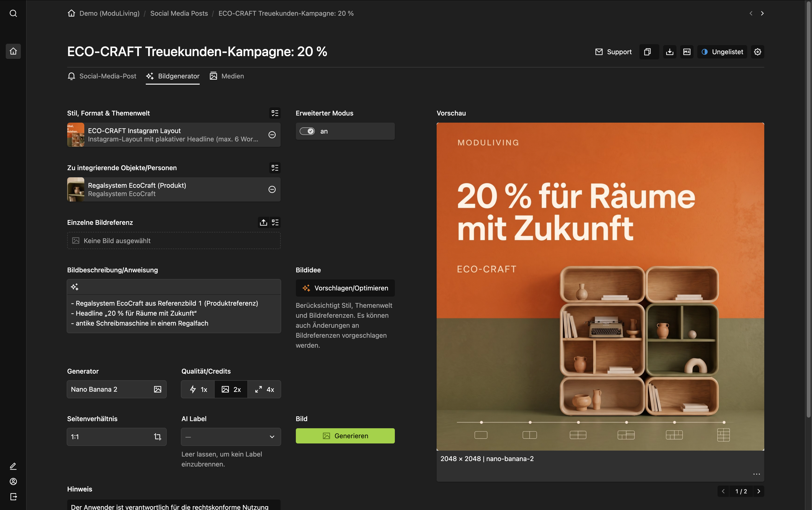Toggle Erweiterter Modus switch
The width and height of the screenshot is (812, 510).
coord(307,131)
